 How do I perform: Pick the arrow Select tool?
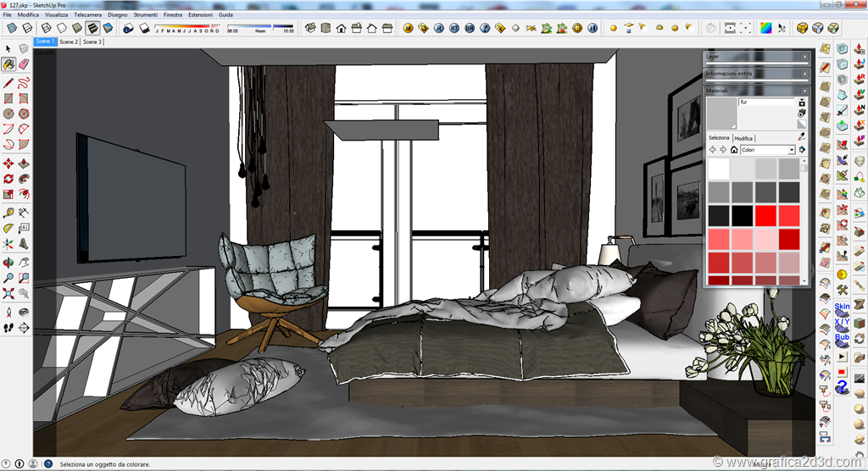click(8, 49)
